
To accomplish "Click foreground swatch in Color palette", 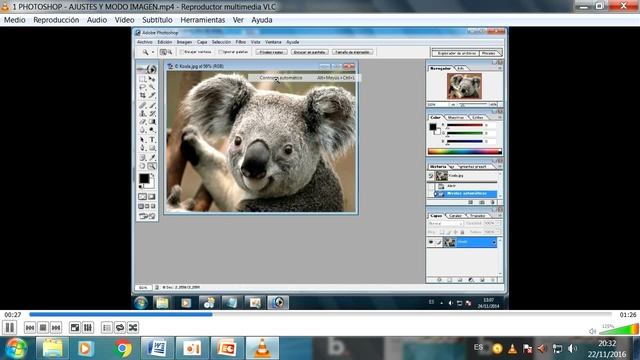I will [x=433, y=127].
